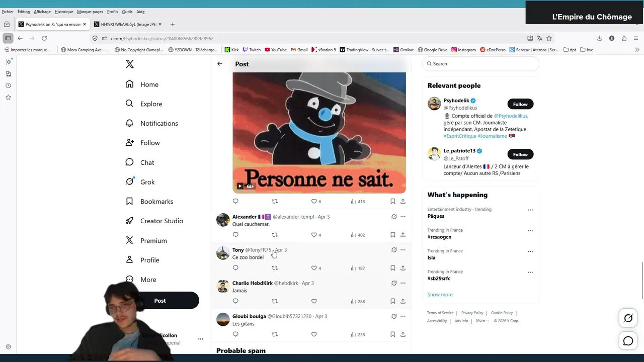Screen dimensions: 644x362
Task: Switch to HFK9Xf7WEAAb5yL image tab
Action: pos(128,24)
